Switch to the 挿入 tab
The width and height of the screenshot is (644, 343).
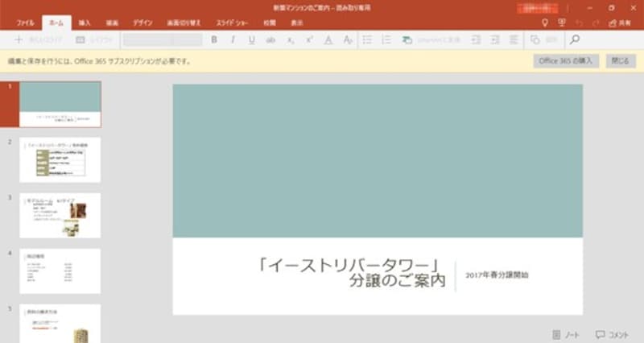(x=85, y=23)
